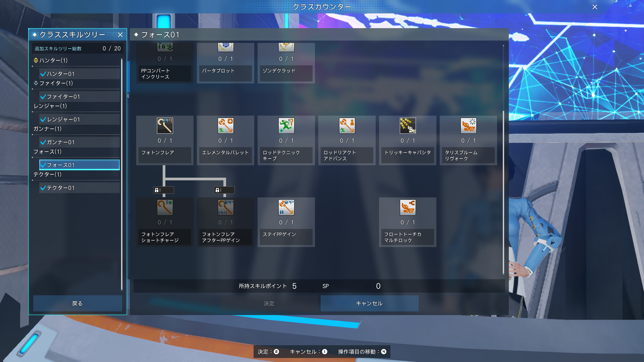Select the フロートトーチカマルチロック skill icon
This screenshot has width=644, height=362.
(x=408, y=207)
